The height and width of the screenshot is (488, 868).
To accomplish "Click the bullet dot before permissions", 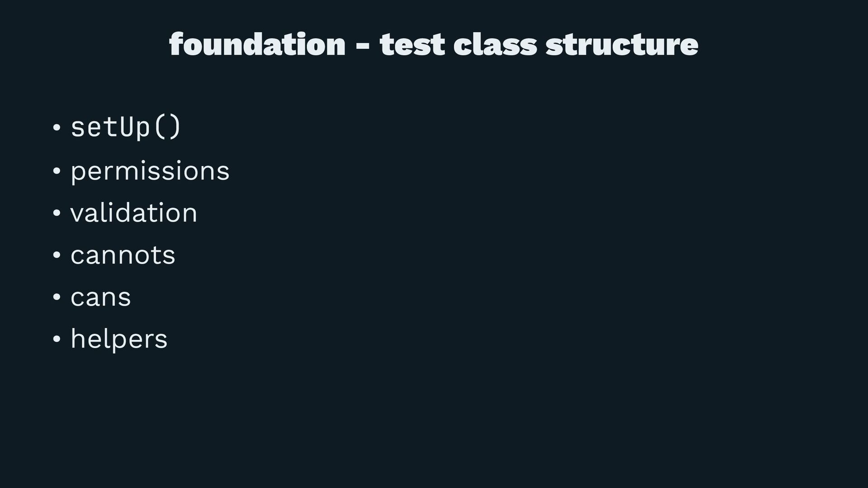I will 57,171.
